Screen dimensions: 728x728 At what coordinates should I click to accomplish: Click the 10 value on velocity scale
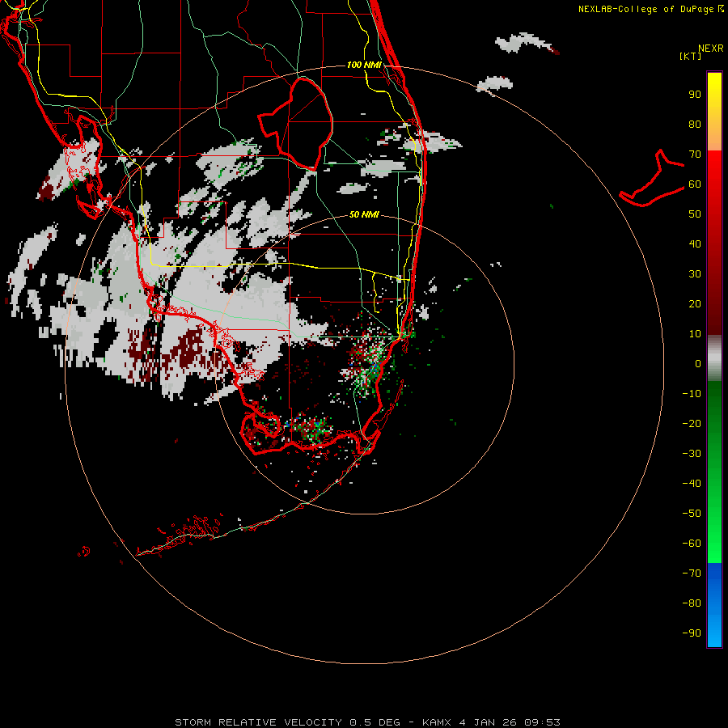click(695, 334)
